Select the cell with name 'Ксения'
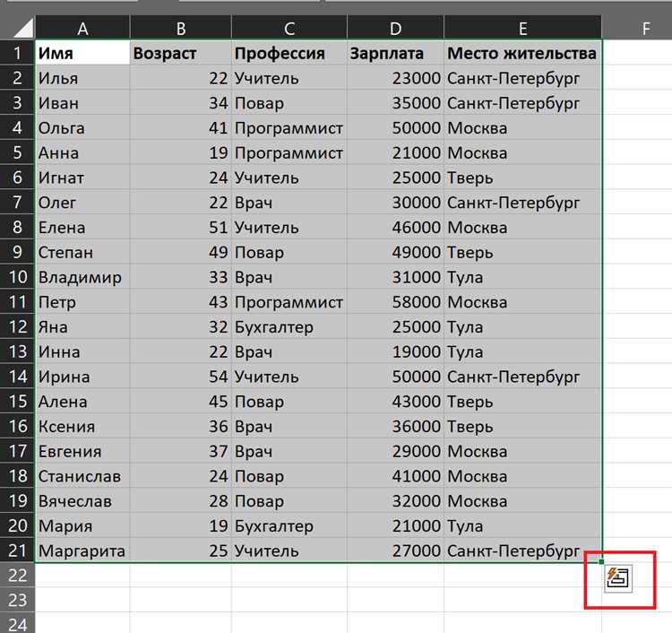 pos(82,426)
